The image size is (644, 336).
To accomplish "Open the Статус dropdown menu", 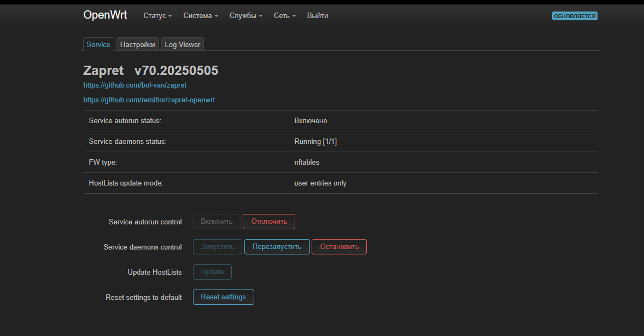I will point(157,16).
